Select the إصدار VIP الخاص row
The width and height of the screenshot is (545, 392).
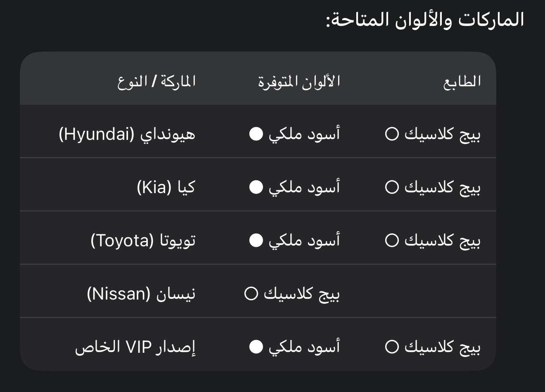pos(136,347)
